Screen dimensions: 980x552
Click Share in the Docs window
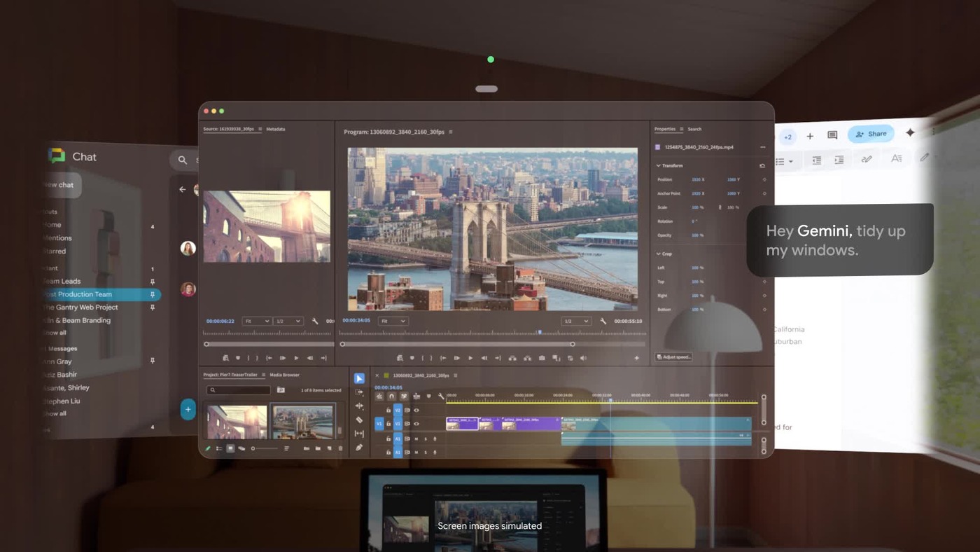(x=871, y=134)
